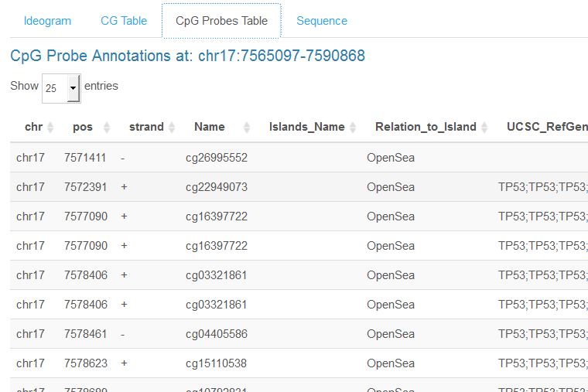Select the CpG Probes Table tab

coord(221,21)
